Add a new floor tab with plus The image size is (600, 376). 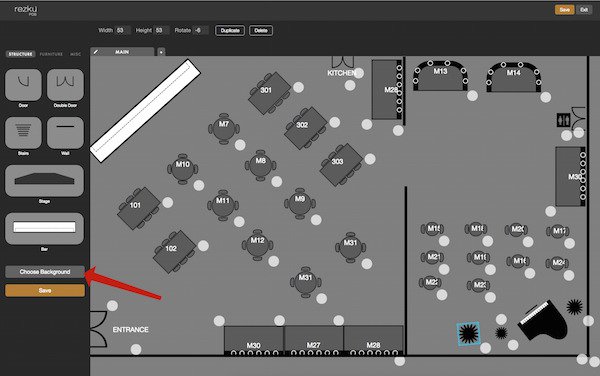click(161, 52)
